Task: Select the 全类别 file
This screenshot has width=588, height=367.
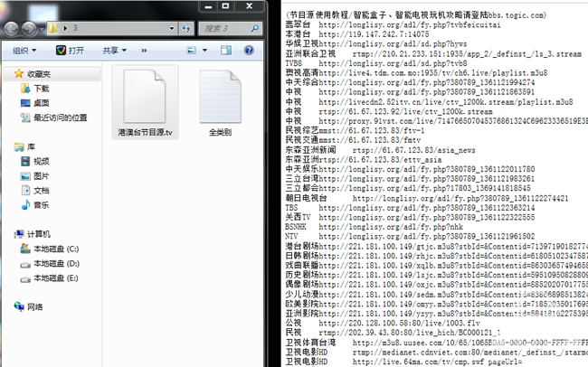Action: tap(220, 102)
